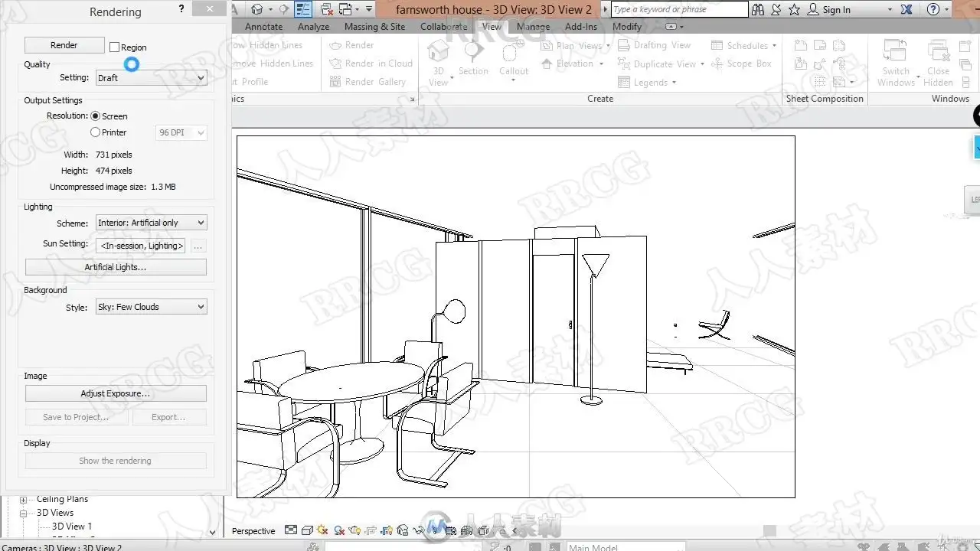Click the project browser scroll down arrow
980x551 pixels.
(x=213, y=532)
